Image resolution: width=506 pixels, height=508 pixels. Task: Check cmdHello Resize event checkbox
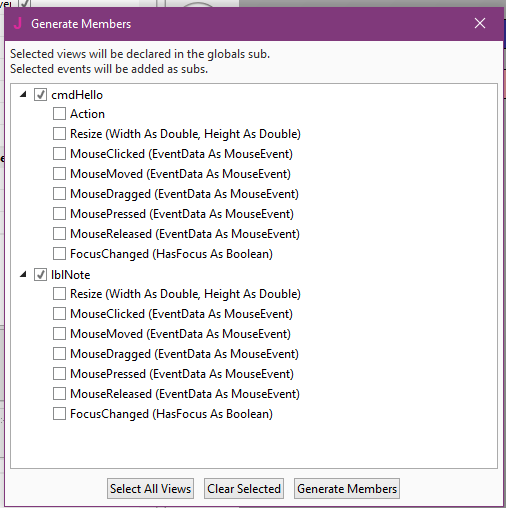tap(59, 134)
